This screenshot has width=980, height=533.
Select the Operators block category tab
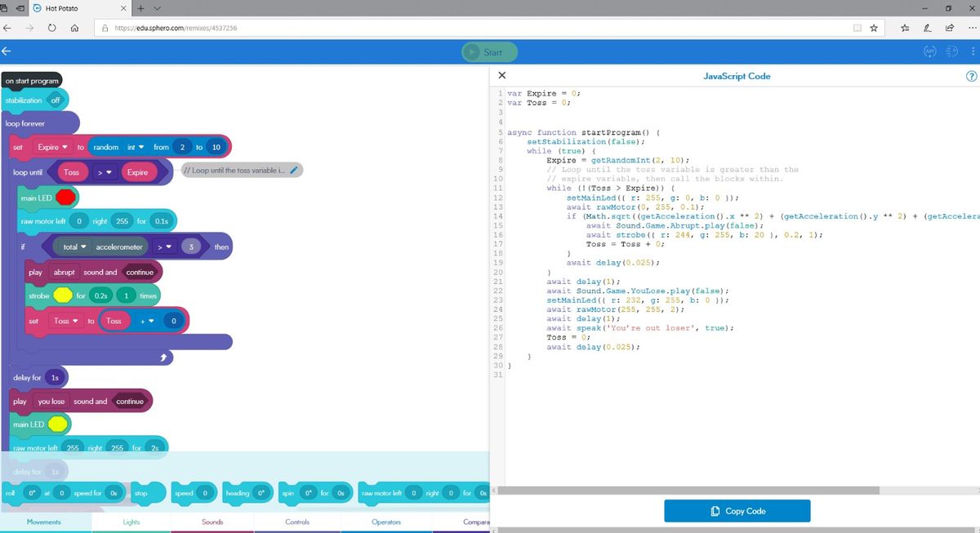[x=386, y=522]
